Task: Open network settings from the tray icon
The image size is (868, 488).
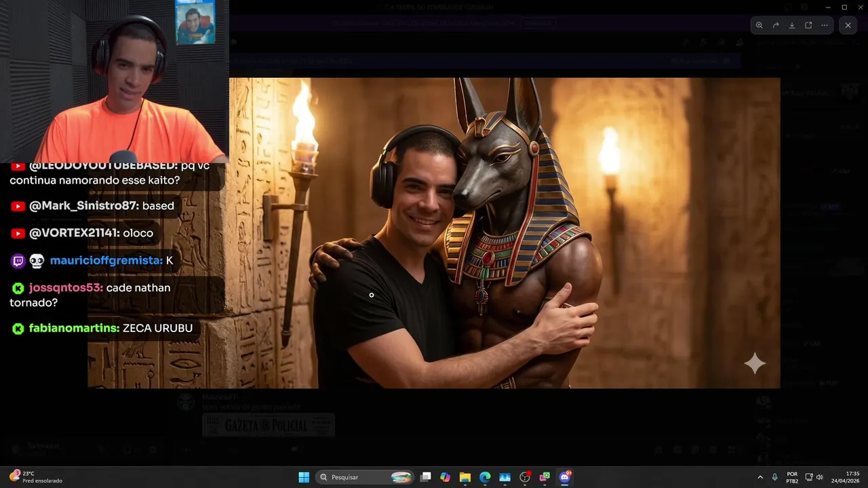Action: click(809, 477)
